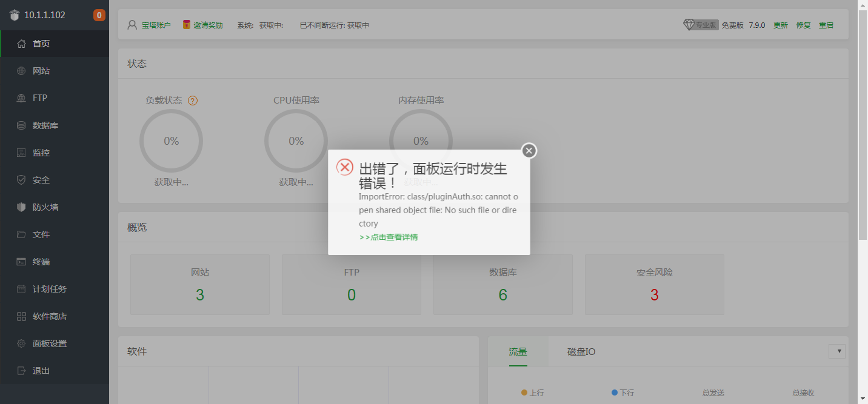The width and height of the screenshot is (868, 404).
Task: Click the terminal icon beside 终端
Action: (x=21, y=262)
